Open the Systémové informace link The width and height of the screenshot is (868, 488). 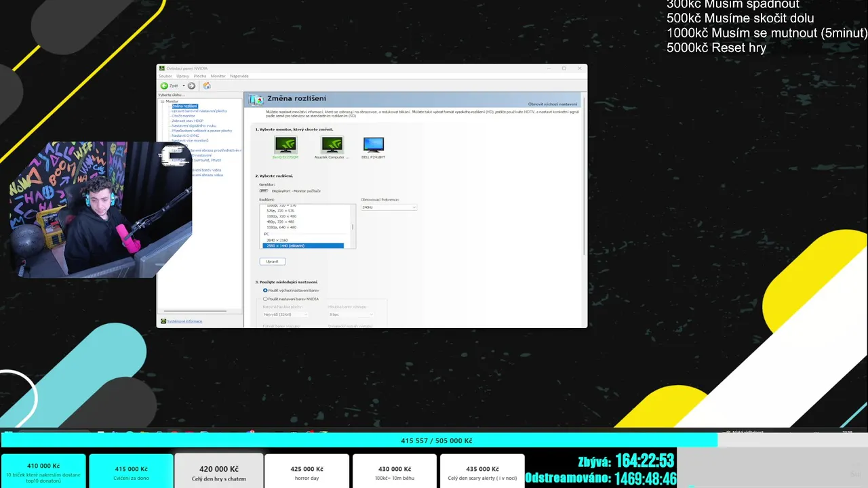pos(184,321)
